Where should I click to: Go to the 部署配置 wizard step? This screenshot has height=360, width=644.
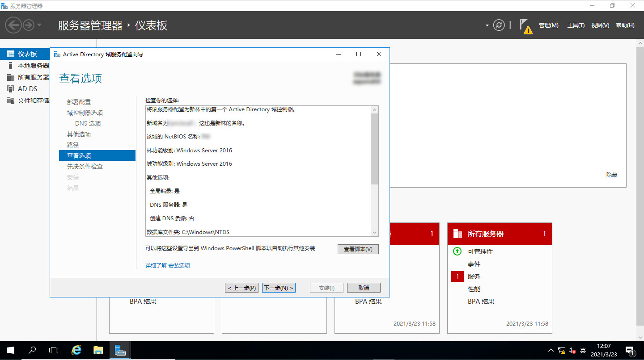point(79,102)
